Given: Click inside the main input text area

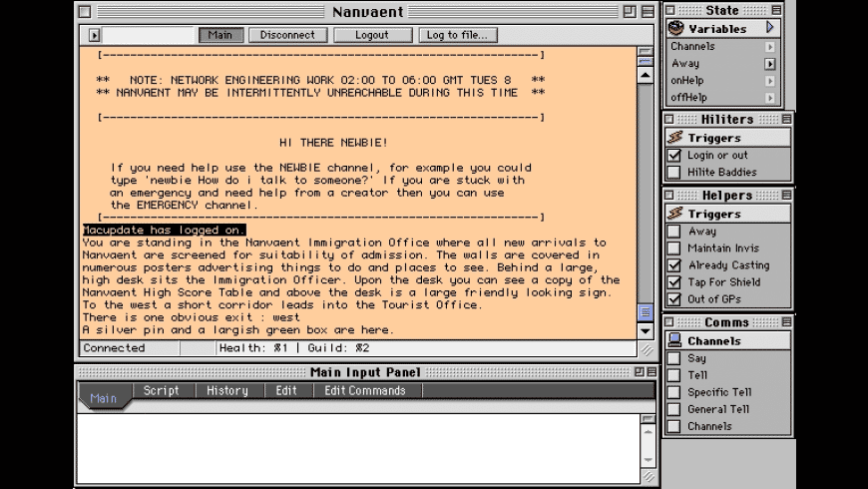Looking at the screenshot, I should 359,448.
